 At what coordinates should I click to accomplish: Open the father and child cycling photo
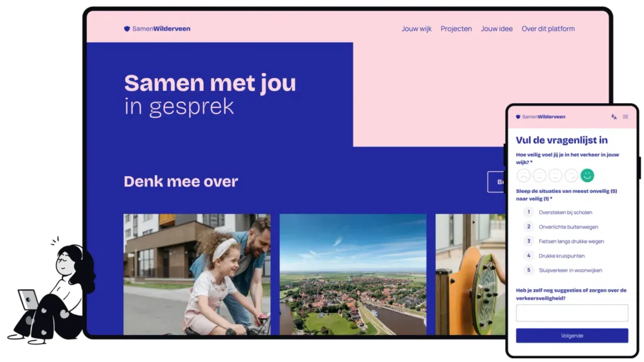click(x=197, y=274)
